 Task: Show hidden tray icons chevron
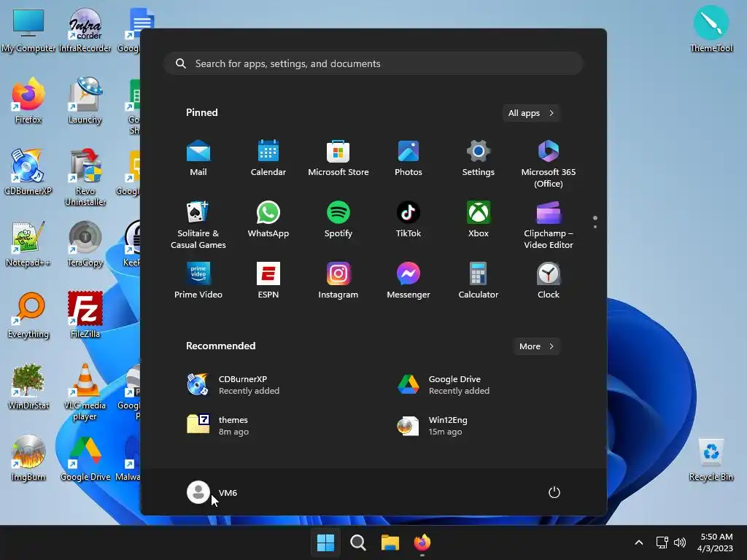coord(639,542)
